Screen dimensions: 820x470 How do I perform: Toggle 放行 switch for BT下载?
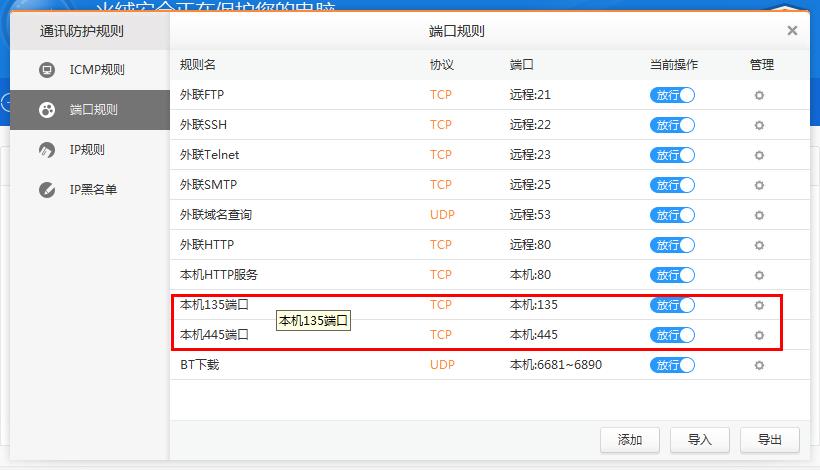[672, 365]
